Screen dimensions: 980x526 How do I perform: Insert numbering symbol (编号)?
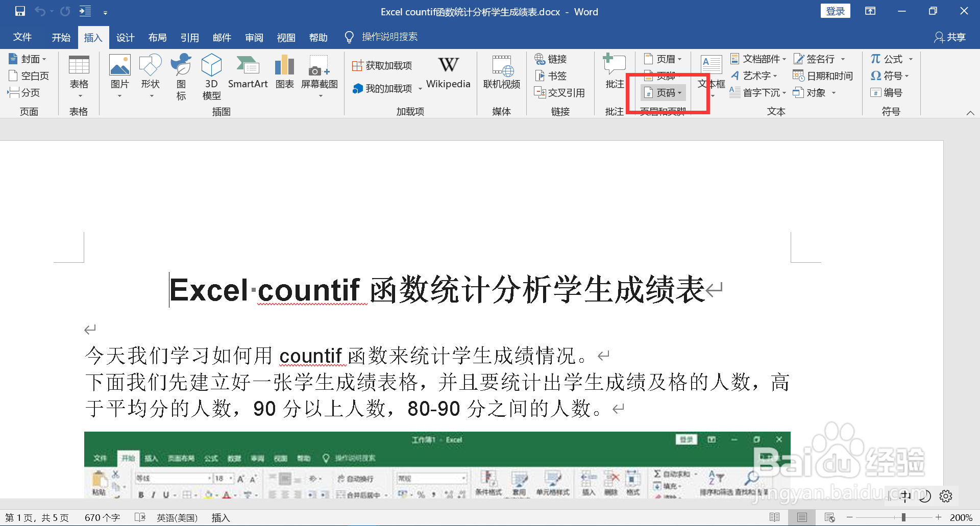click(887, 93)
